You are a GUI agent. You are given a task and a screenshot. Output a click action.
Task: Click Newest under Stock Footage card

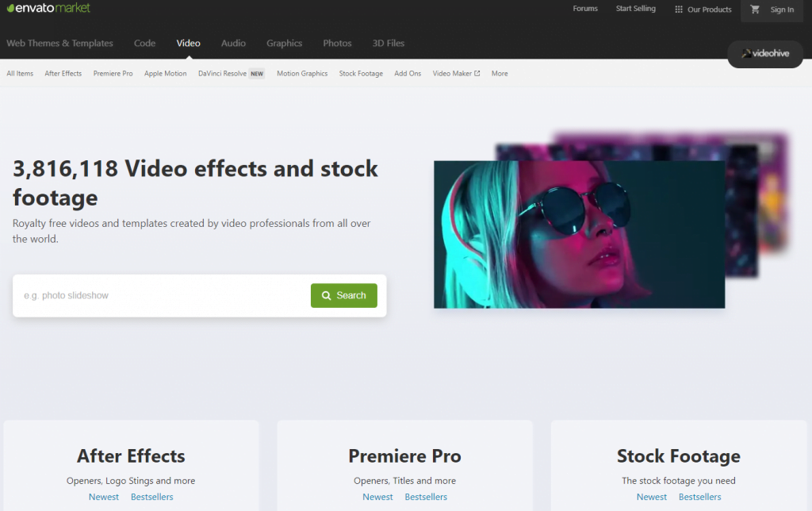tap(652, 497)
